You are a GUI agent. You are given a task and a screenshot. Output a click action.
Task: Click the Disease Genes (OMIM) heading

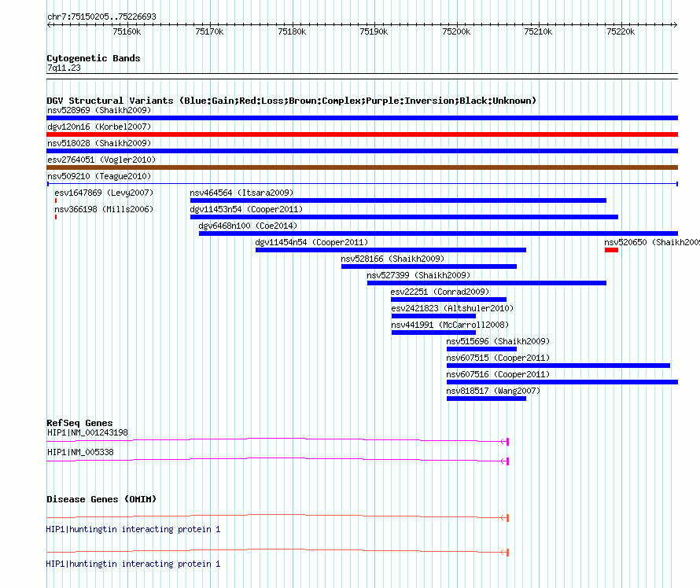[101, 499]
